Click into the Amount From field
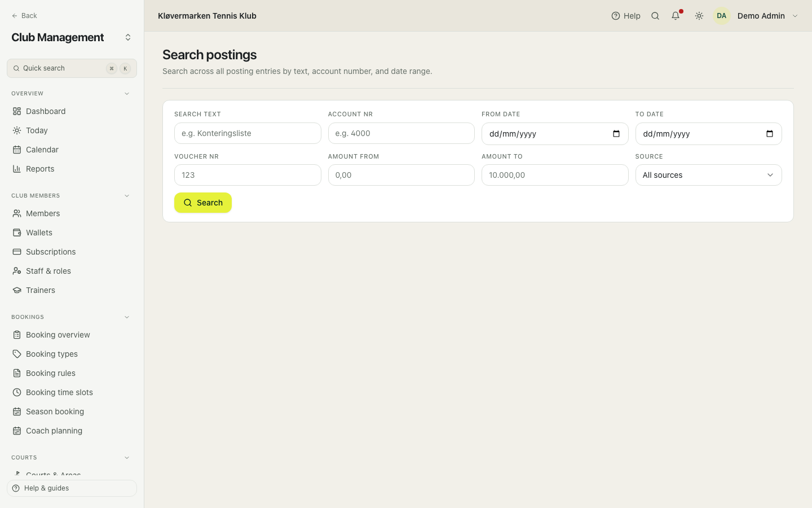Screen dimensions: 812x508 click(x=401, y=175)
